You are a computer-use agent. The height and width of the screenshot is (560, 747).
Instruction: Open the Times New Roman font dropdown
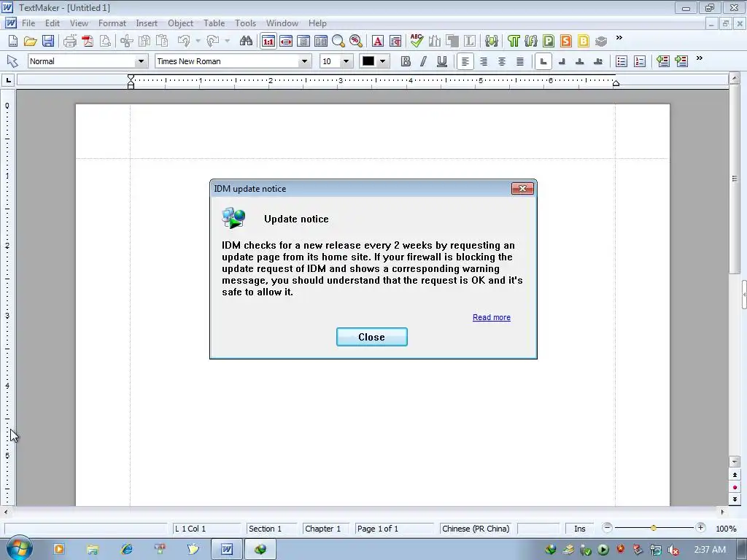click(x=304, y=61)
